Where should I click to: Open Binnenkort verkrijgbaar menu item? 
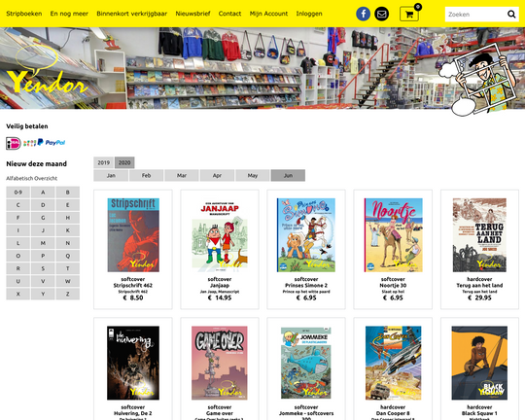tap(132, 14)
